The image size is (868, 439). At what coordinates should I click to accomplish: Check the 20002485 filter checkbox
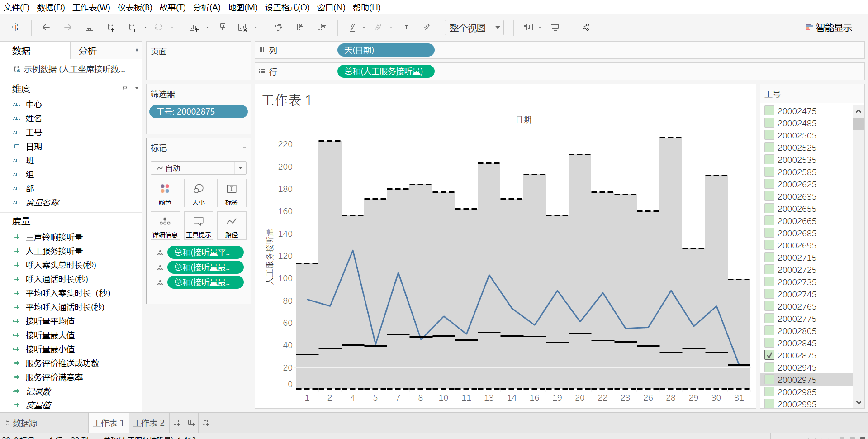(769, 123)
